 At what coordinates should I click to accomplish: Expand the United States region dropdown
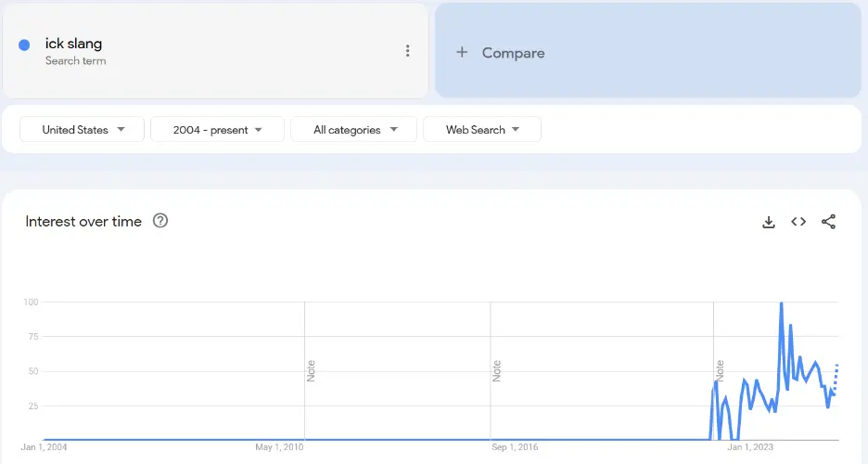coord(83,130)
